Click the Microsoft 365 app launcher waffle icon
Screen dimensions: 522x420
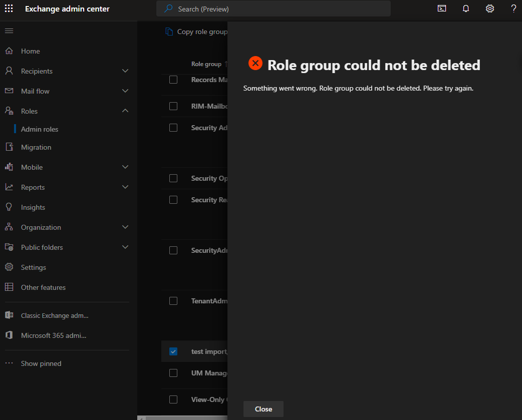point(9,9)
